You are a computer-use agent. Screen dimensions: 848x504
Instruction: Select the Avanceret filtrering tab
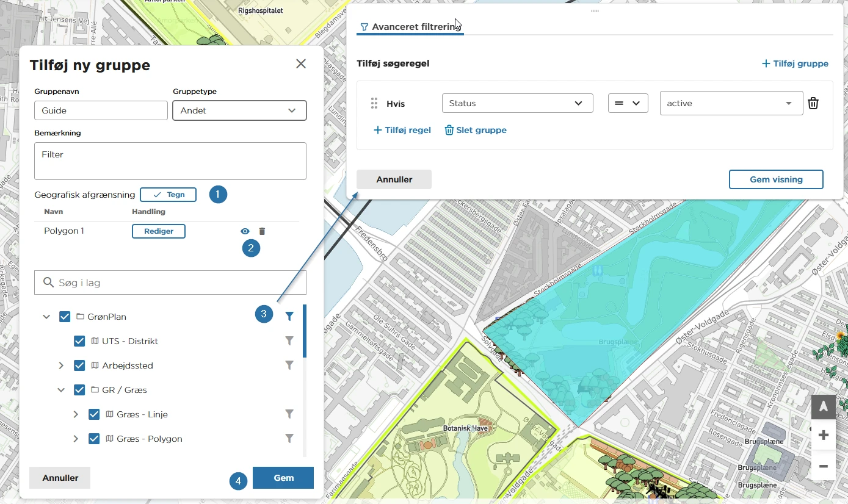[x=410, y=27]
